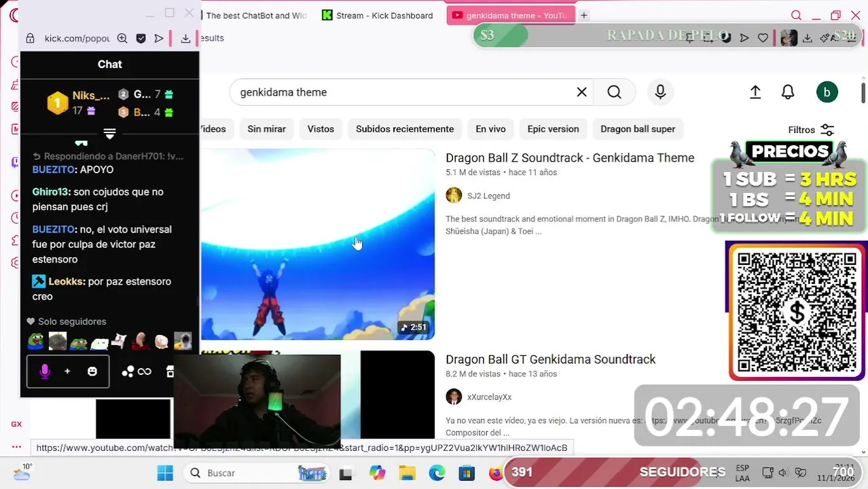Switch to Stream - Kick Dashboard tab
The image size is (868, 489).
pyautogui.click(x=378, y=15)
